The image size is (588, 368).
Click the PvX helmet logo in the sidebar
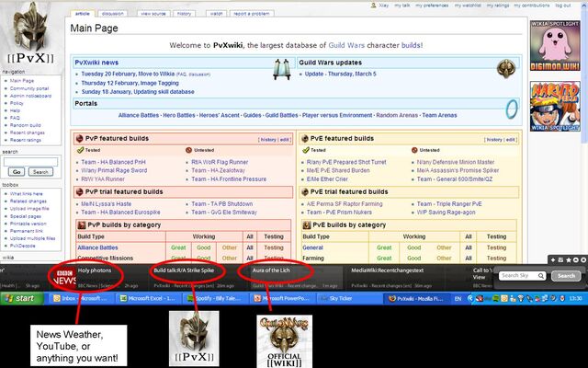point(30,33)
